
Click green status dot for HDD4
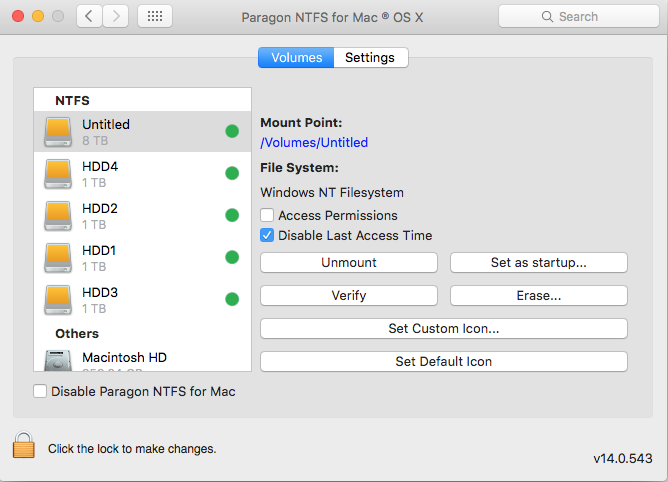click(x=232, y=173)
